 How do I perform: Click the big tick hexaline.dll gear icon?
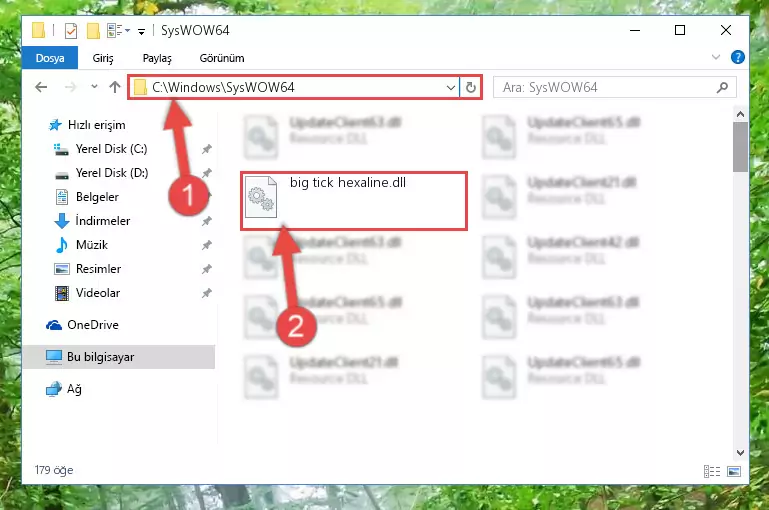261,197
